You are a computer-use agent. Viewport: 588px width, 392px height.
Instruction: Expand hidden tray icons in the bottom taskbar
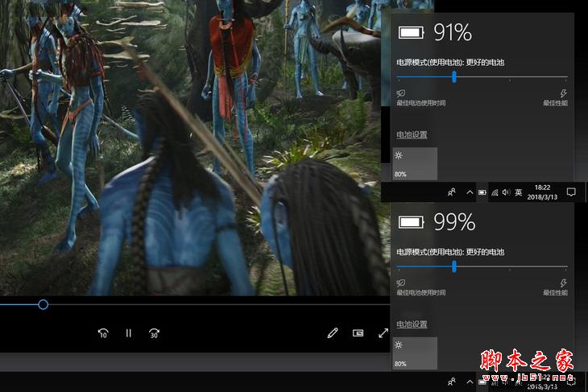pos(470,382)
